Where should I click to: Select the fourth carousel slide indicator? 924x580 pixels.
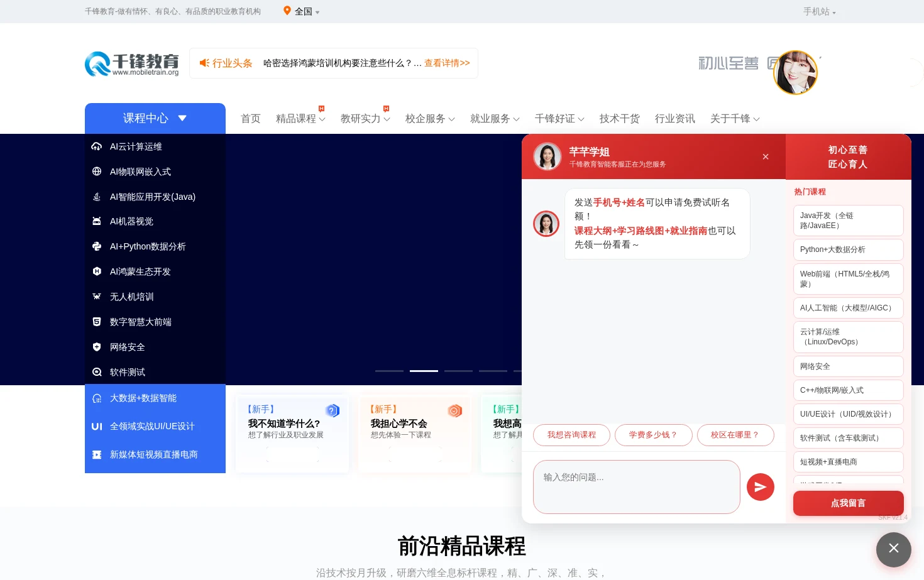click(x=493, y=371)
